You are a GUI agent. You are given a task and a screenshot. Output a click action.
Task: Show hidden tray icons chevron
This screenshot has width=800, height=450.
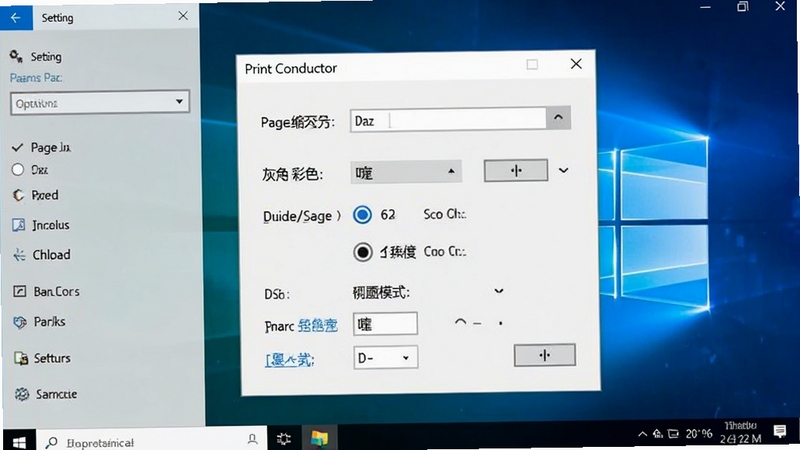642,434
